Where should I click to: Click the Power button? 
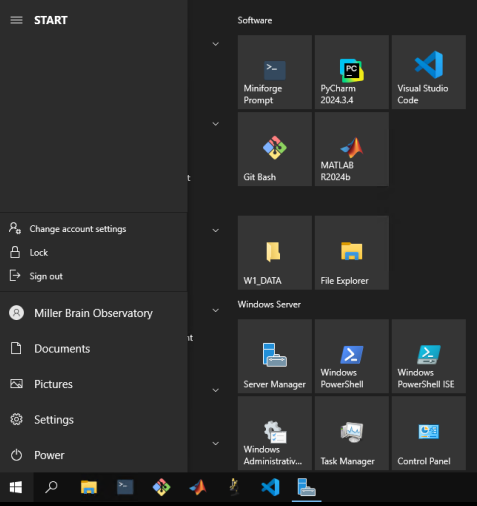point(94,455)
